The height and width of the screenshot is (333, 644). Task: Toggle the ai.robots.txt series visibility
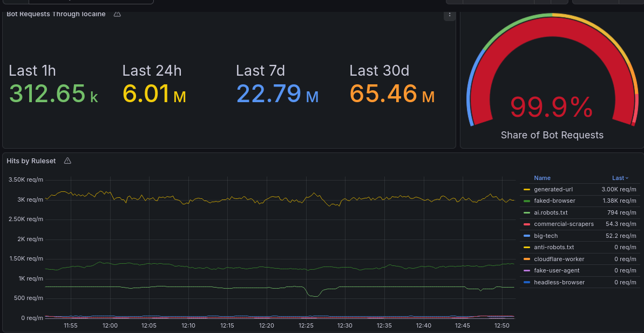(550, 213)
